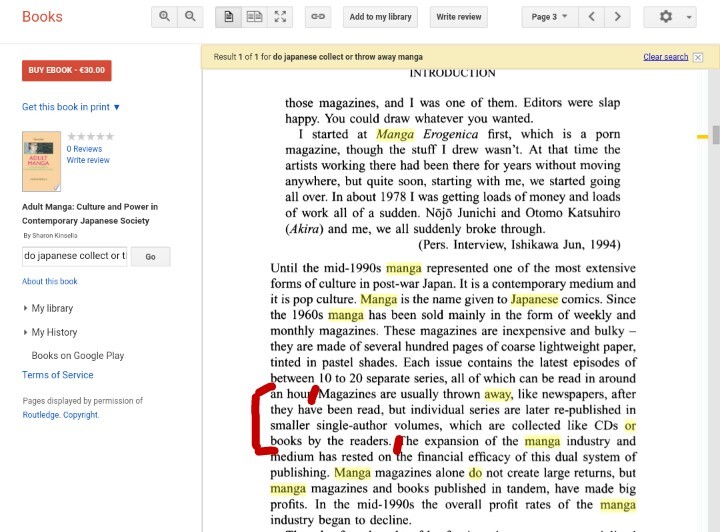
Task: Click the Clear search link
Action: coord(665,57)
